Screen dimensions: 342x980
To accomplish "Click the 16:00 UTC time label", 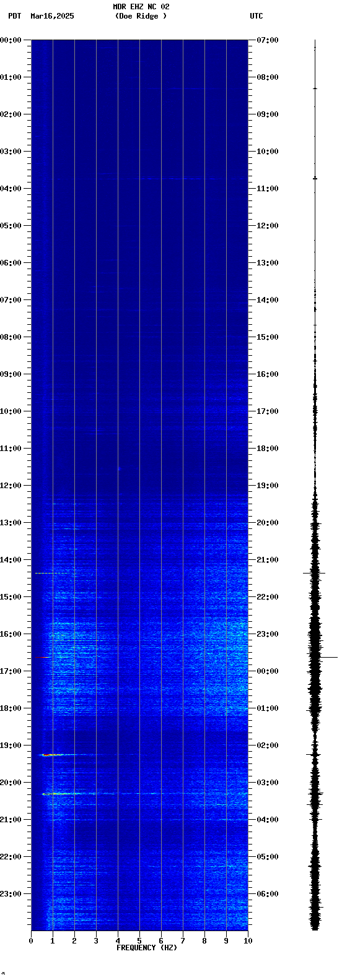I will click(x=268, y=374).
